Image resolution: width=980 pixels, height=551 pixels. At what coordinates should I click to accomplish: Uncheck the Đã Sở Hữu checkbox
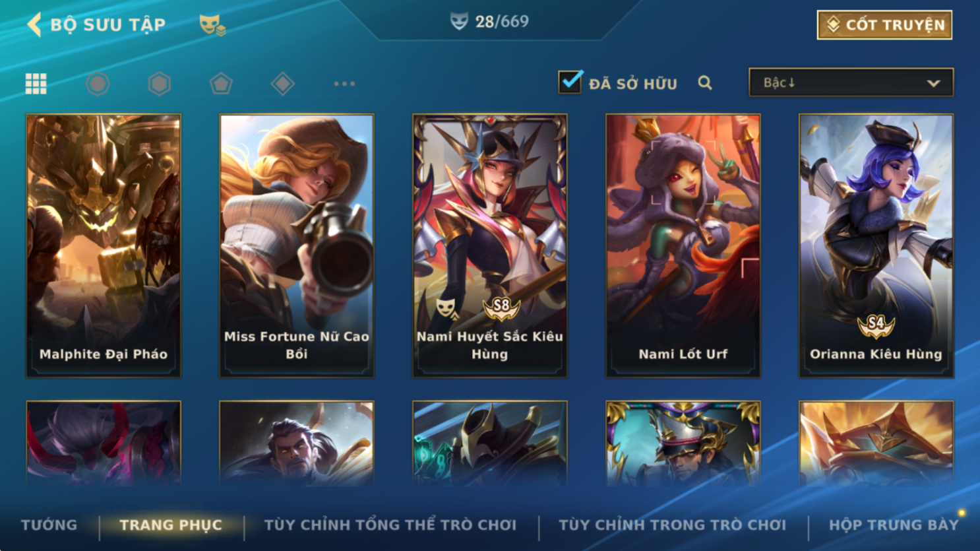[570, 82]
